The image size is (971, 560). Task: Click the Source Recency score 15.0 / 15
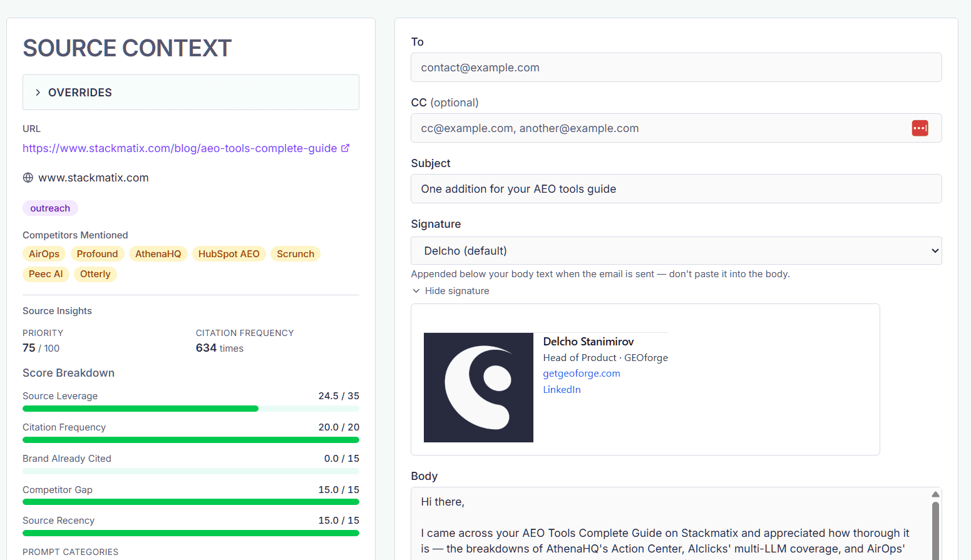point(339,521)
